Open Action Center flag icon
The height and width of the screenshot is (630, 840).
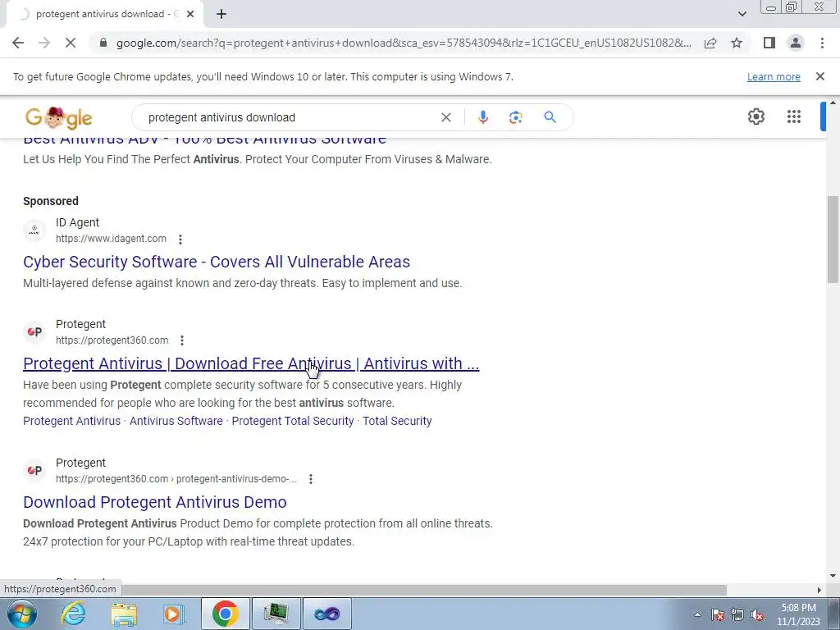718,615
